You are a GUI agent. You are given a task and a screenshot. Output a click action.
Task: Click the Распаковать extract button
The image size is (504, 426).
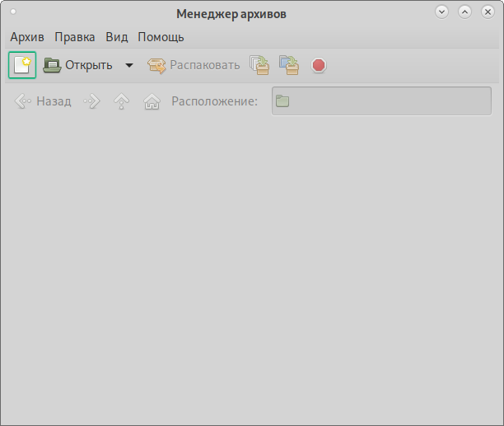pos(194,65)
